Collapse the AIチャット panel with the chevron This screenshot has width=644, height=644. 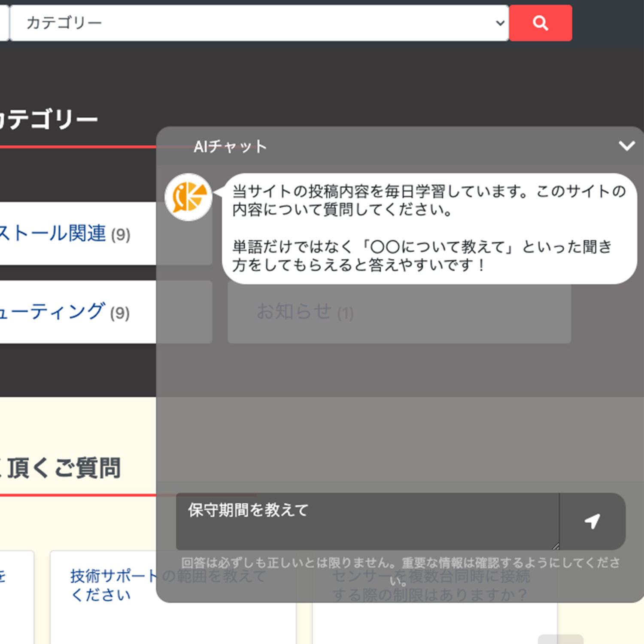626,146
